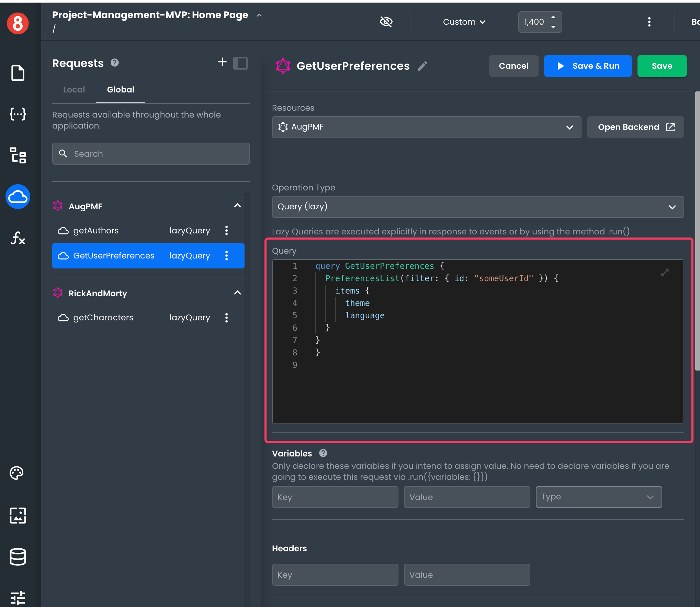This screenshot has height=607, width=700.
Task: Click the Key input field under Variables
Action: pos(335,496)
